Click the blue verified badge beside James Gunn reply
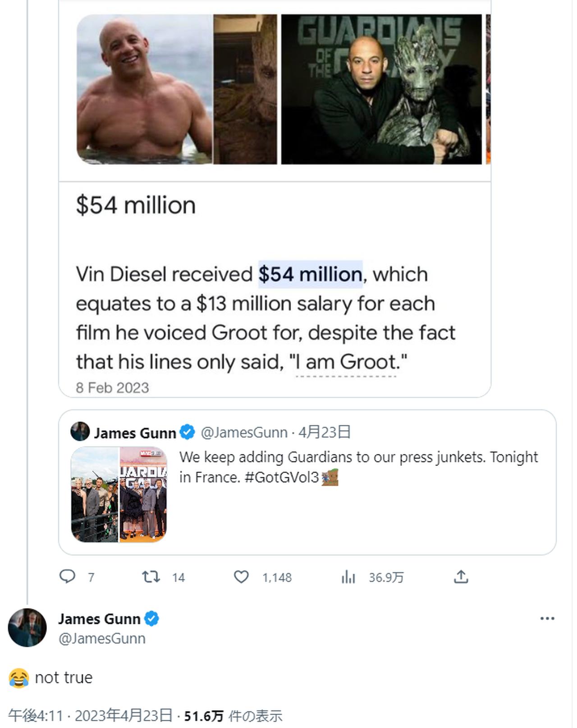 click(x=152, y=619)
